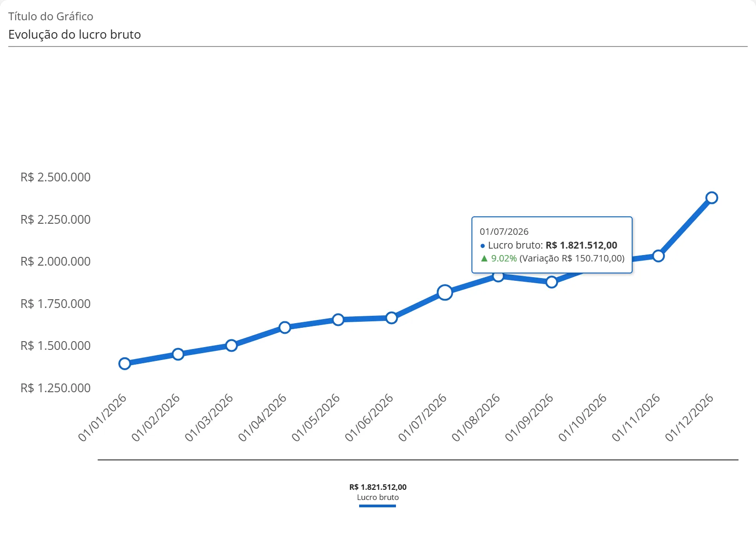
Task: Select the 01/04/2026 data point marker
Action: tap(285, 327)
